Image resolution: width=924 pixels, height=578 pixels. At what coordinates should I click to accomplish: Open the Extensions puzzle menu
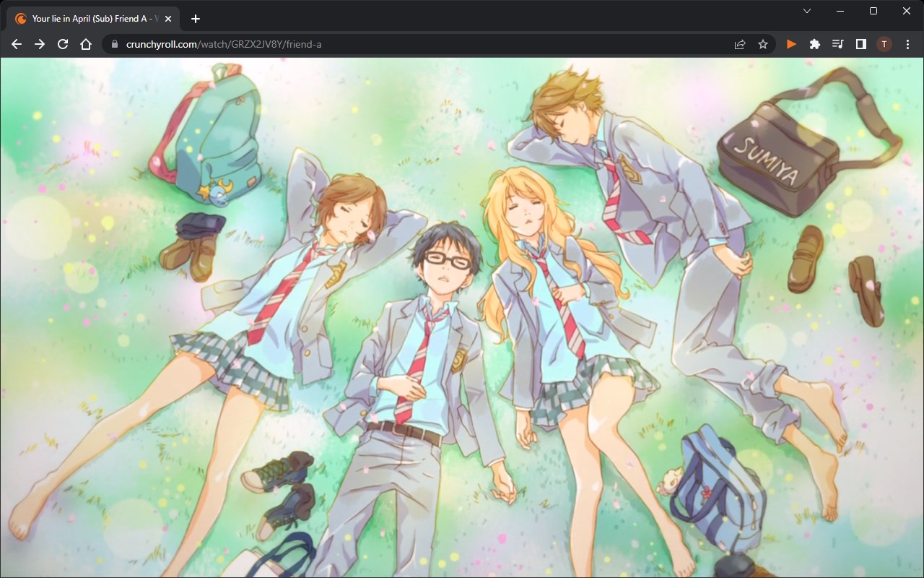click(815, 44)
